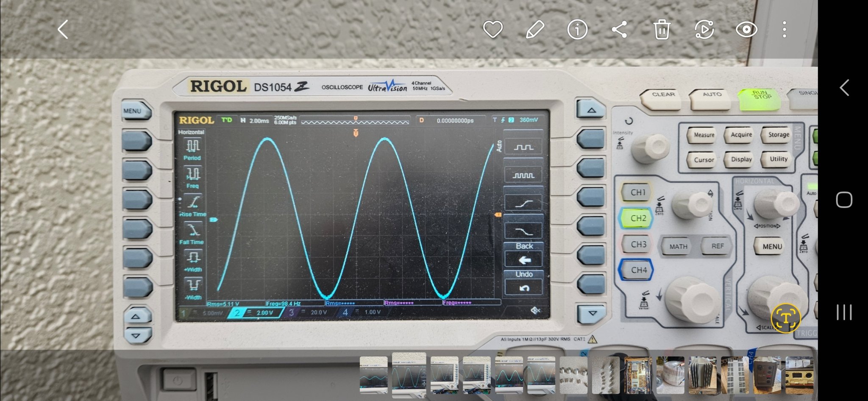Select the 'Rms=5.11 V' readout
Viewport: 868px width, 401px height.
[x=223, y=304]
